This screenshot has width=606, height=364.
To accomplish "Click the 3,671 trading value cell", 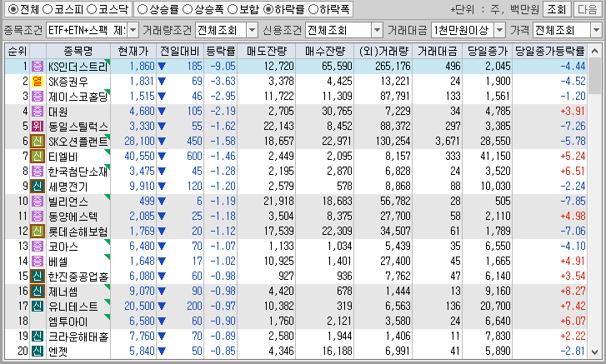I will point(448,142).
